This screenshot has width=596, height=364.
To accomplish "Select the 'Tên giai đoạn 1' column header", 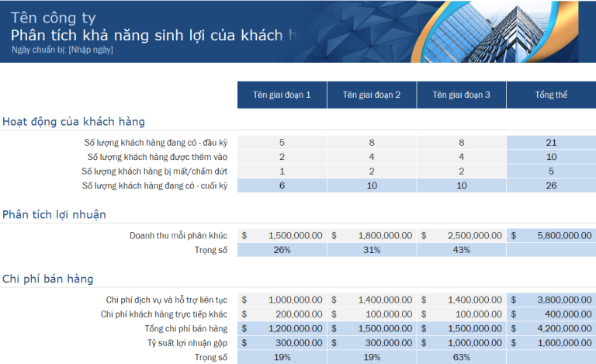I will pyautogui.click(x=282, y=95).
